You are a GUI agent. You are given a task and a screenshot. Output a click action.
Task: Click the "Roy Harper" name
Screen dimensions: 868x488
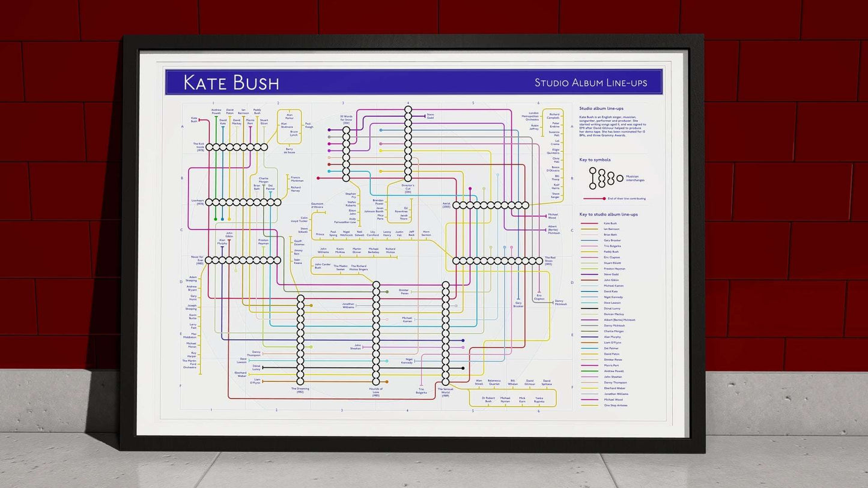point(193,355)
